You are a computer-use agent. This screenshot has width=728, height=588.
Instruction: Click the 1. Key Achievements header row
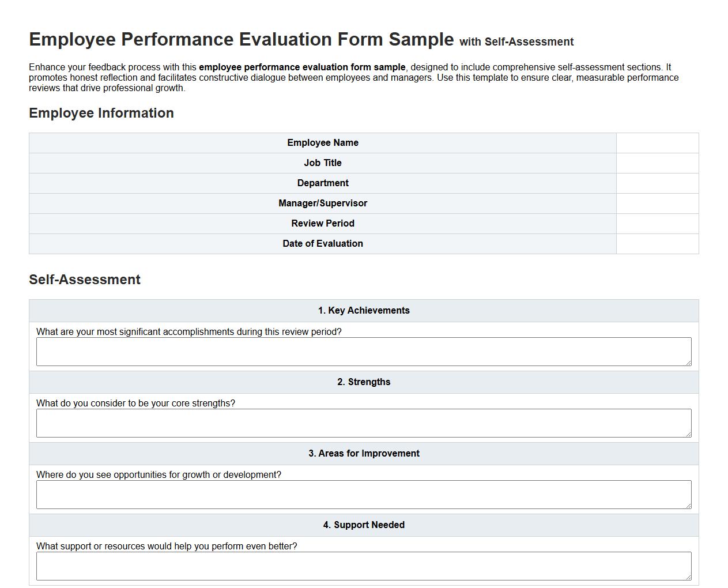click(363, 310)
